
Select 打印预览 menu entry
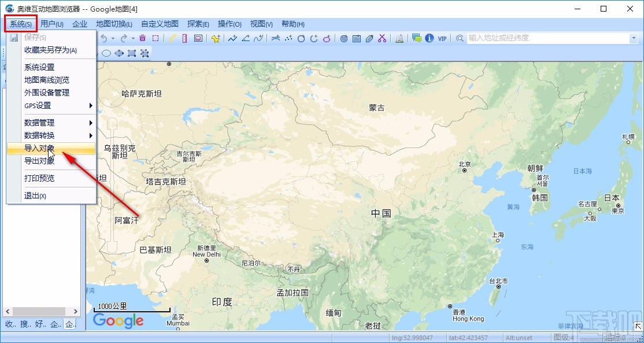pyautogui.click(x=51, y=178)
